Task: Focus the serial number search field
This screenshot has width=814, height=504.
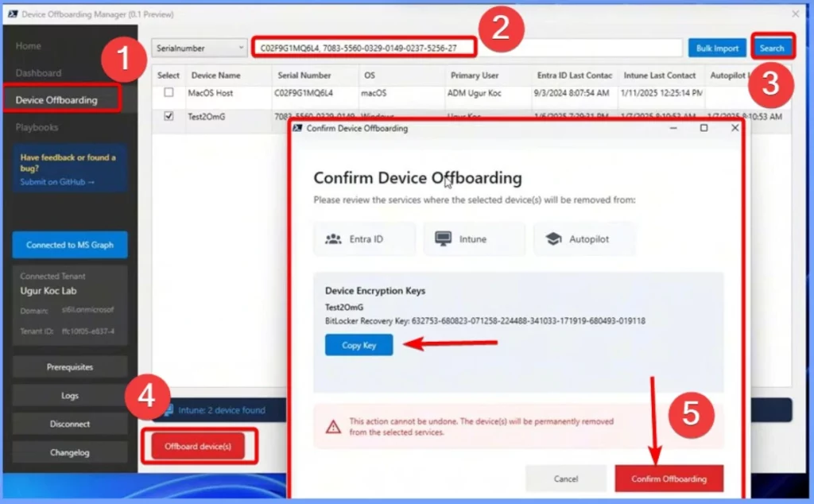Action: [x=467, y=48]
